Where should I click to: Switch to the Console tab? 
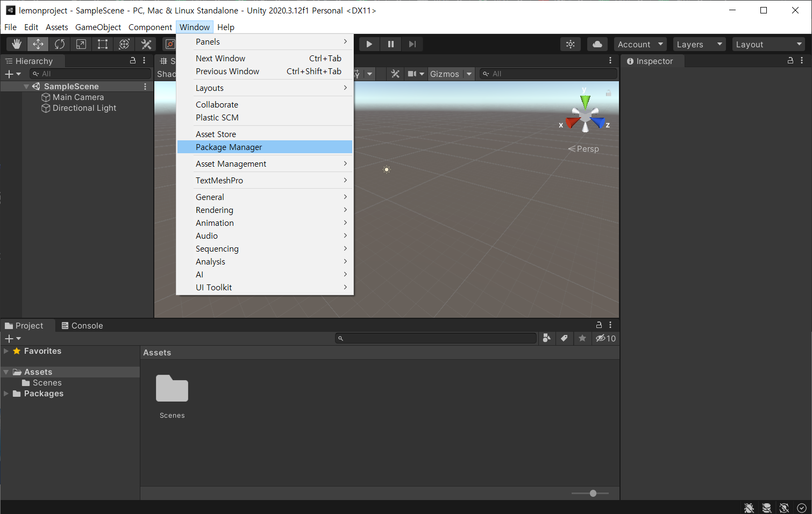(x=82, y=325)
